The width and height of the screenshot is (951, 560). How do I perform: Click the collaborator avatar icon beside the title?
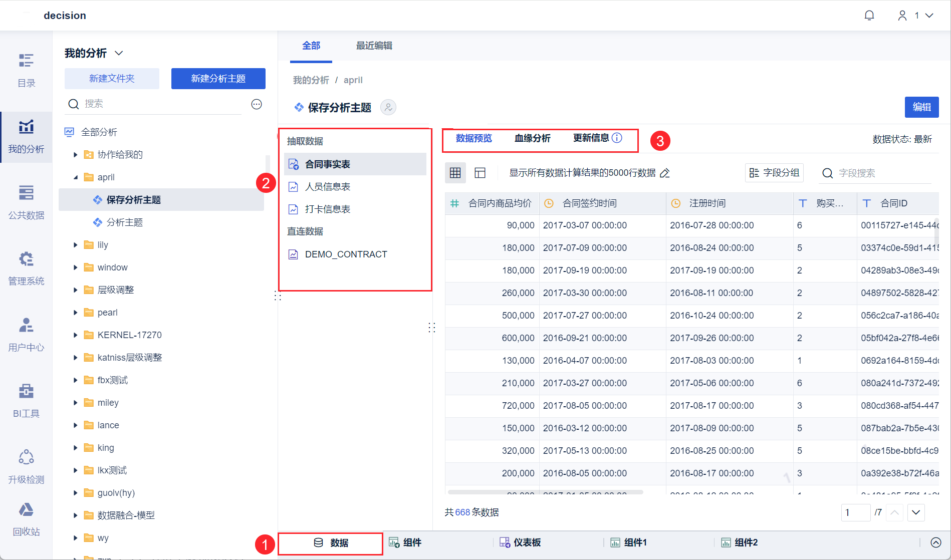tap(388, 107)
